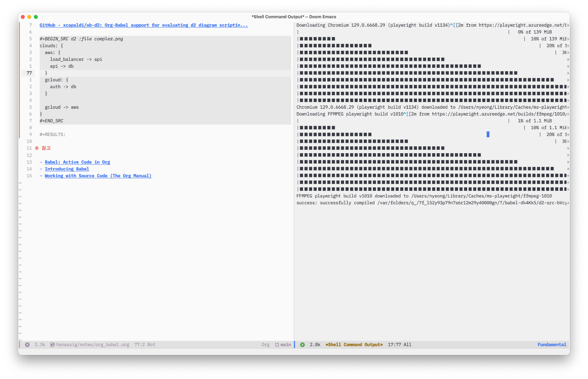The height and width of the screenshot is (379, 588).
Task: Click the 17:77 All position indicator
Action: pyautogui.click(x=400, y=345)
